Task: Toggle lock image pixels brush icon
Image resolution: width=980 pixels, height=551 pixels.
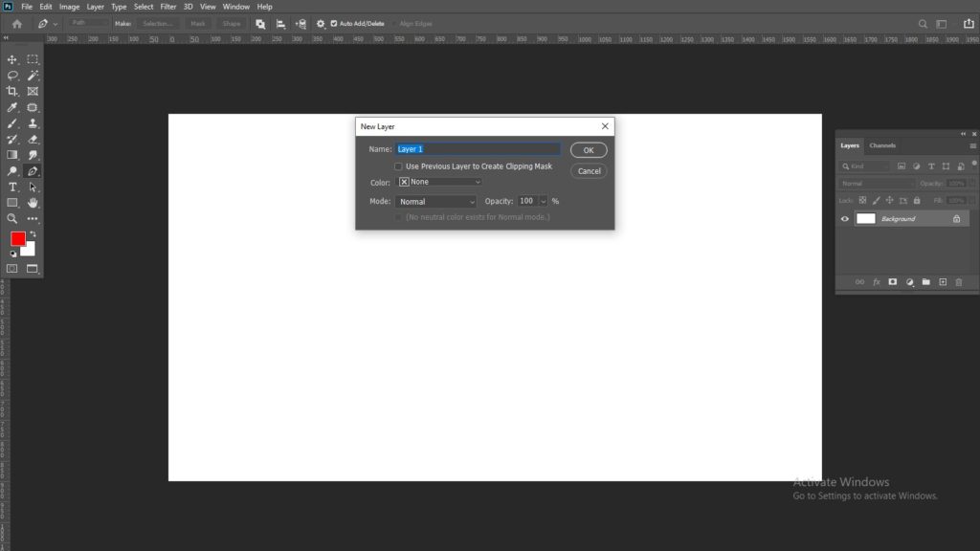Action: point(877,201)
